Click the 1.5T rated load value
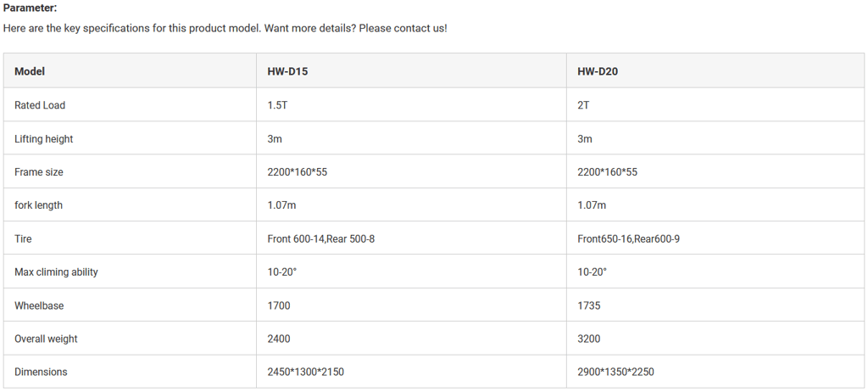The width and height of the screenshot is (868, 392). (278, 105)
